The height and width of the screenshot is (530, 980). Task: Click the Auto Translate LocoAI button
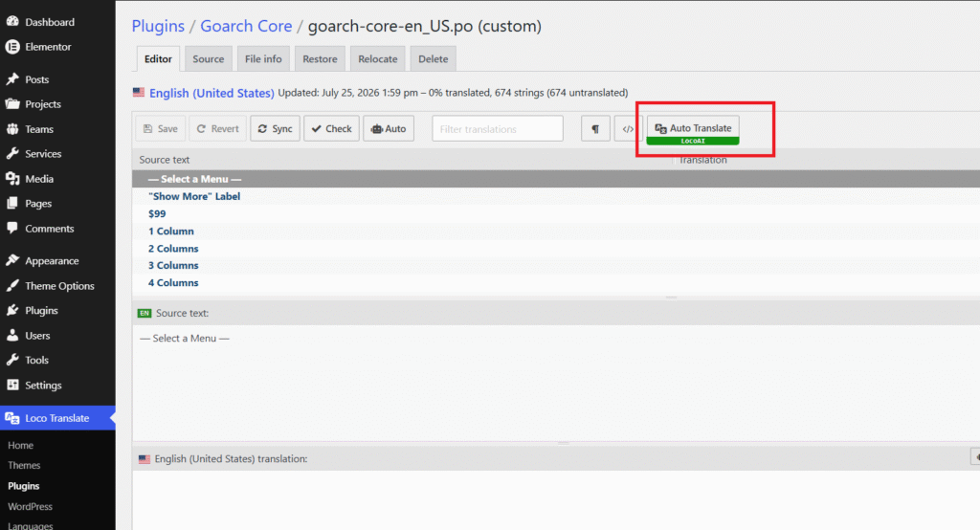(693, 130)
